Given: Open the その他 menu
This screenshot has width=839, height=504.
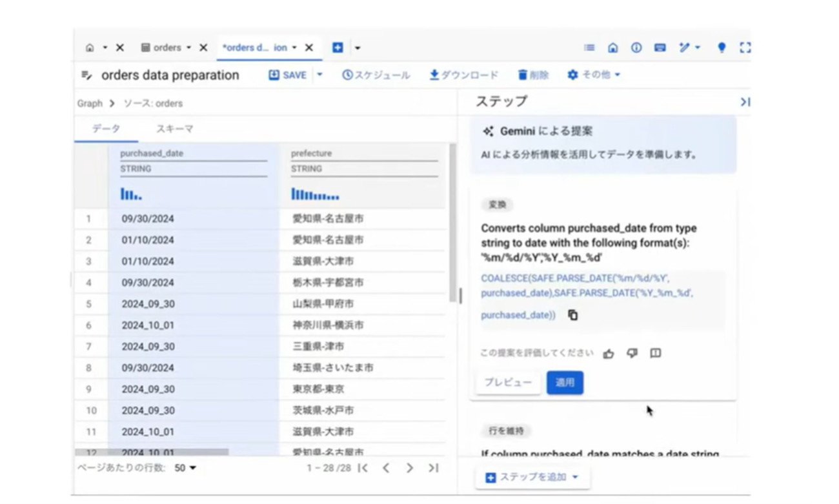Looking at the screenshot, I should (594, 75).
